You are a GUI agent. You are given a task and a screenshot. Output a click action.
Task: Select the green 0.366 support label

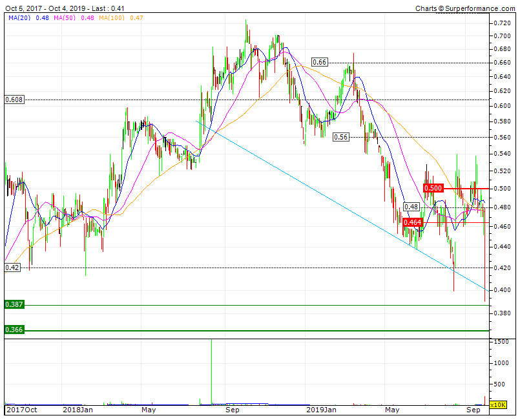pos(14,330)
